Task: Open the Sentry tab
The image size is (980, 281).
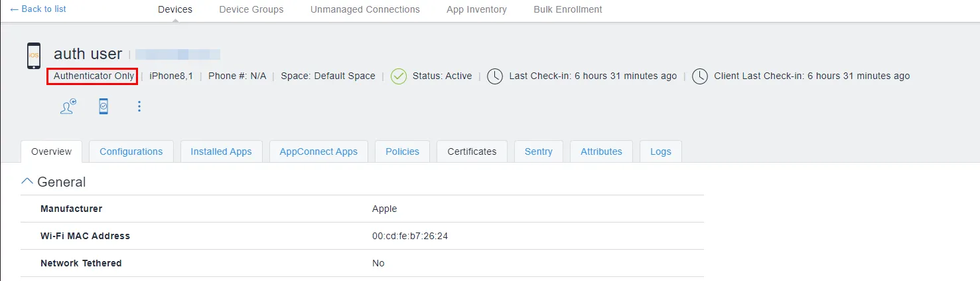Action: (538, 151)
